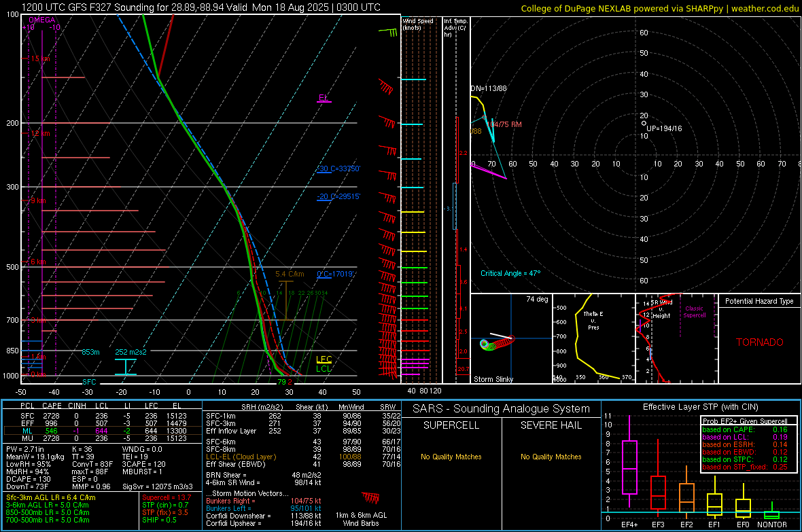
Task: Click the 252 m2s2 effective SRH label
Action: point(131,353)
